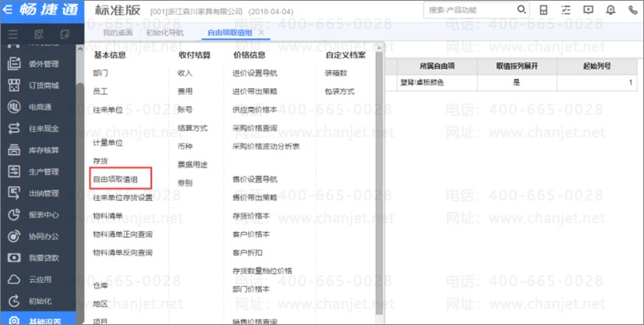Image resolution: width=644 pixels, height=325 pixels.
Task: Open 物料清单 entry
Action: (x=108, y=216)
